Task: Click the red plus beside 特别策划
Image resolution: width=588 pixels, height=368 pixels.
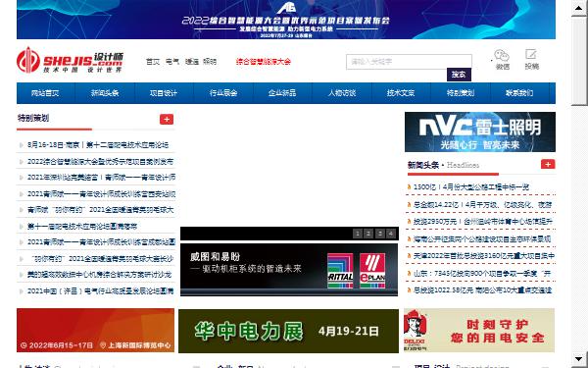Action: tap(167, 120)
